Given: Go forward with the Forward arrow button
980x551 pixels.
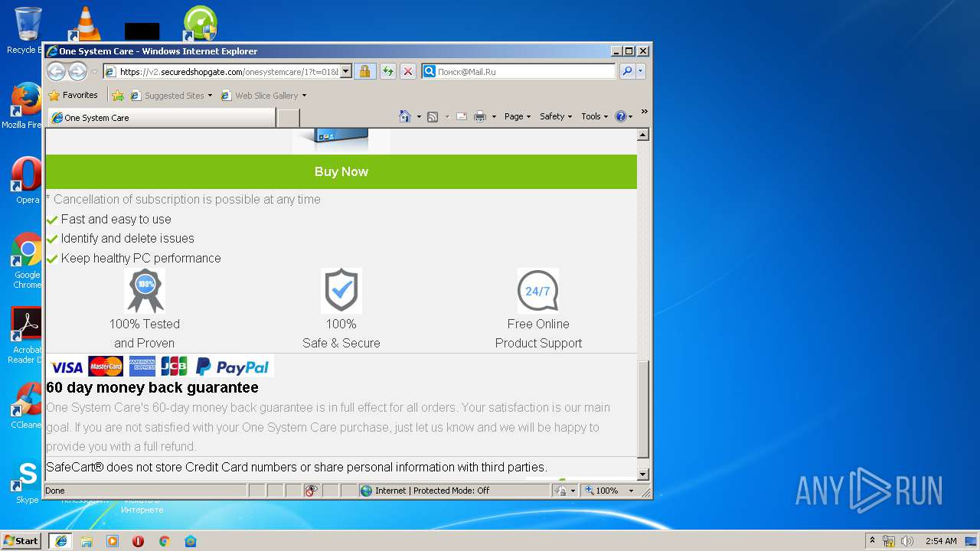Looking at the screenshot, I should coord(77,71).
